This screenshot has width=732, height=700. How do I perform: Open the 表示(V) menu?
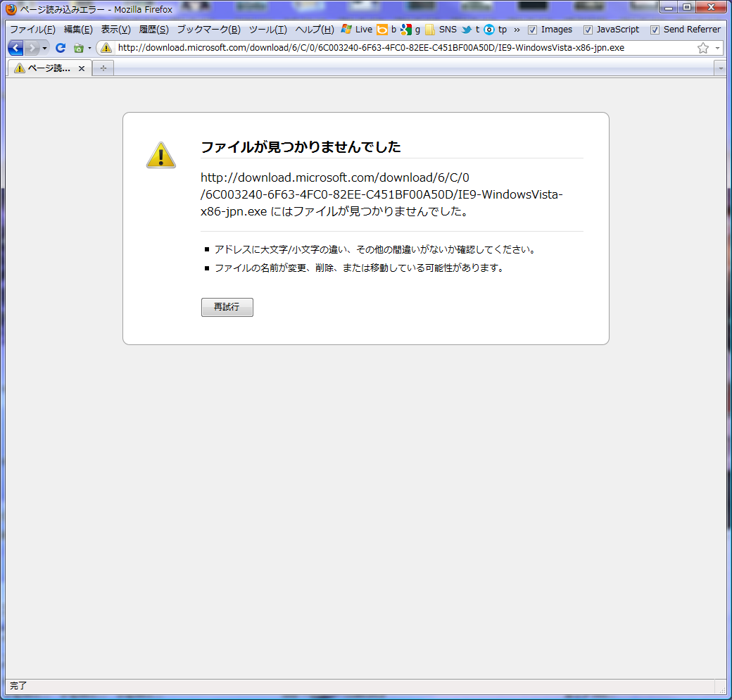pos(115,30)
